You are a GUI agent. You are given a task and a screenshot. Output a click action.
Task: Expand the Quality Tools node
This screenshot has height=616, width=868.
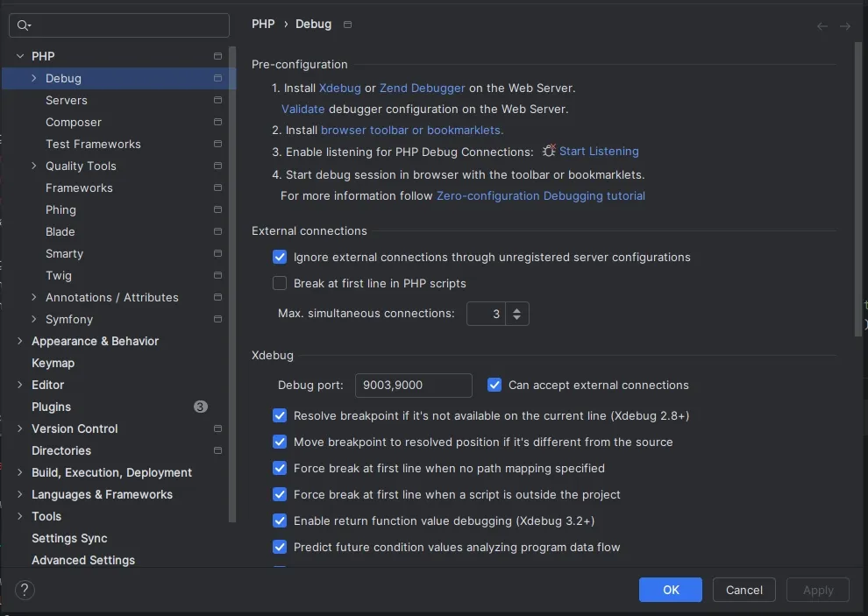click(x=34, y=166)
